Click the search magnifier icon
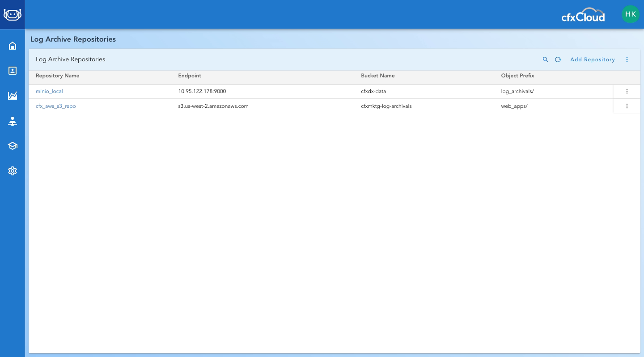The image size is (644, 357). pyautogui.click(x=545, y=59)
